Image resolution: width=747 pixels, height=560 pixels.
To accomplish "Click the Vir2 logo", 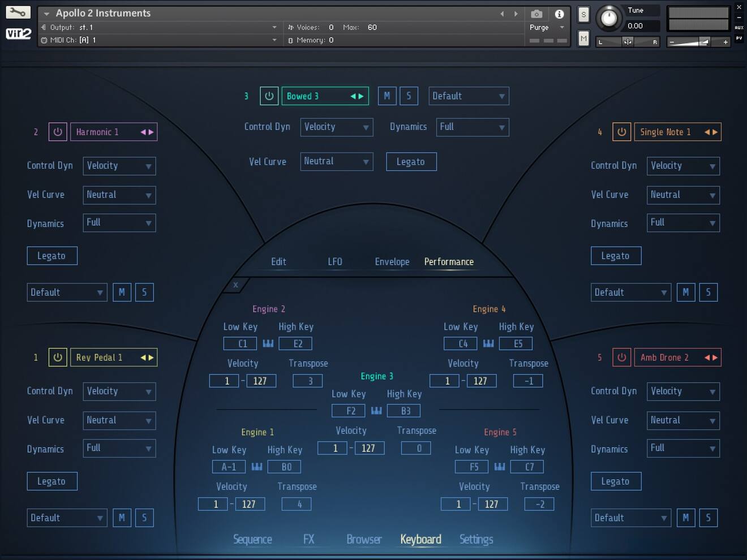I will coord(18,34).
